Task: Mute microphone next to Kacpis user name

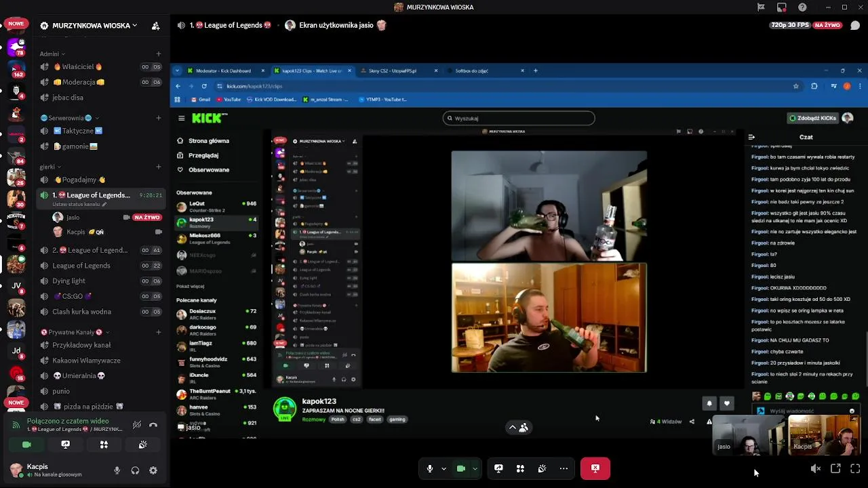Action: (117, 470)
